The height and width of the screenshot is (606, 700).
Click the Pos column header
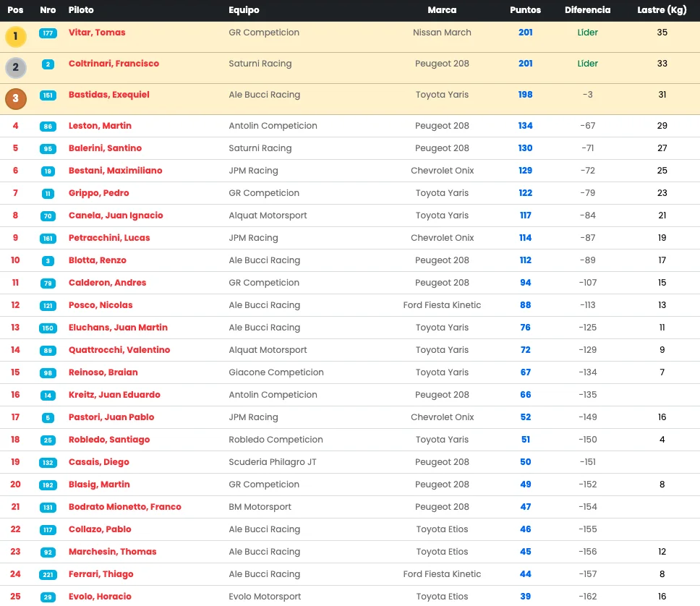click(15, 10)
